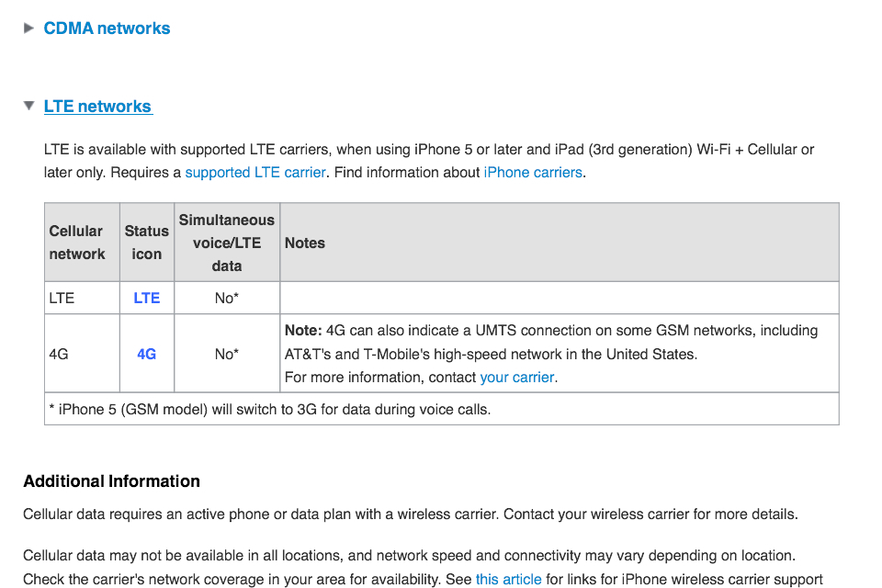Click the LTE networks heading link
The image size is (882, 588).
(98, 107)
